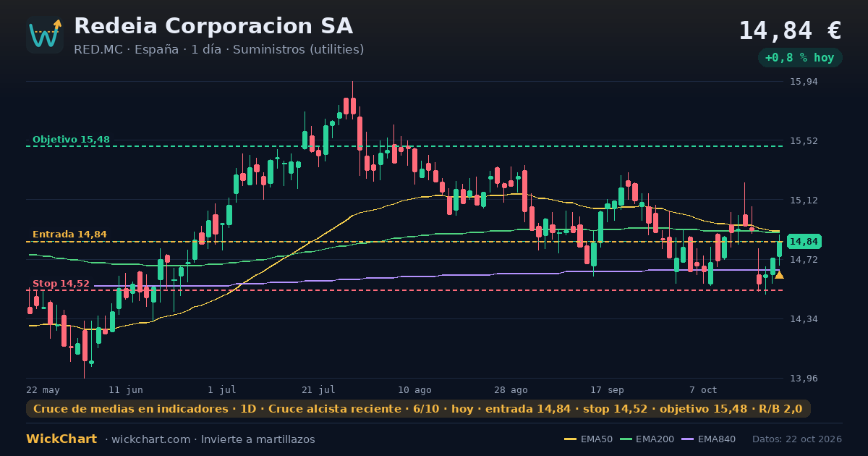Click the orange triangle signal marker on the last candle
Viewport: 868px width, 456px height.
(x=779, y=275)
